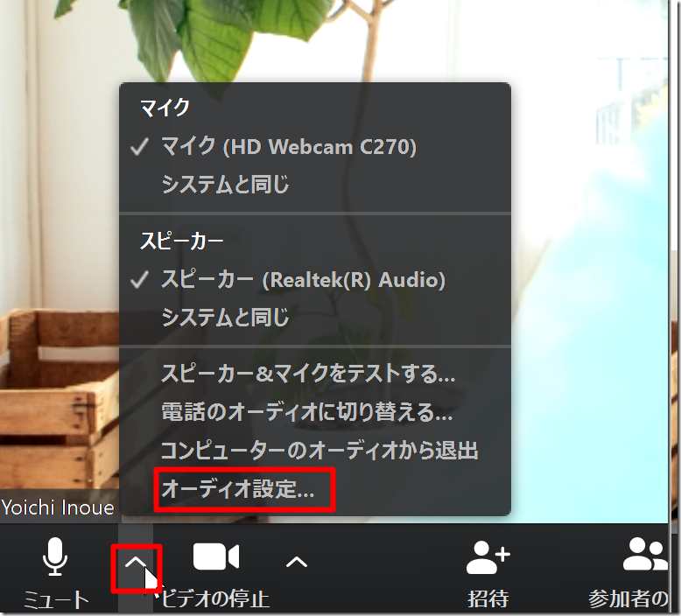The width and height of the screenshot is (681, 616).
Task: Open スピーカー&マイクをテストする... option
Action: click(307, 374)
